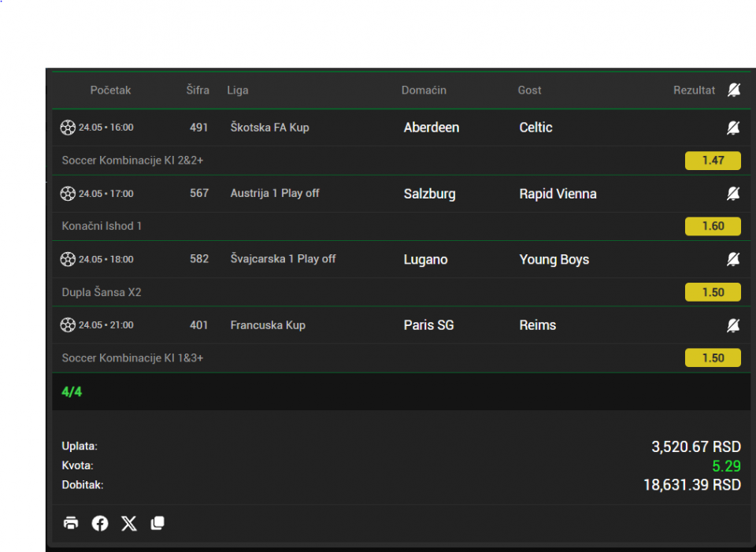Click the soccer ball icon for the 18:00 match

point(68,259)
